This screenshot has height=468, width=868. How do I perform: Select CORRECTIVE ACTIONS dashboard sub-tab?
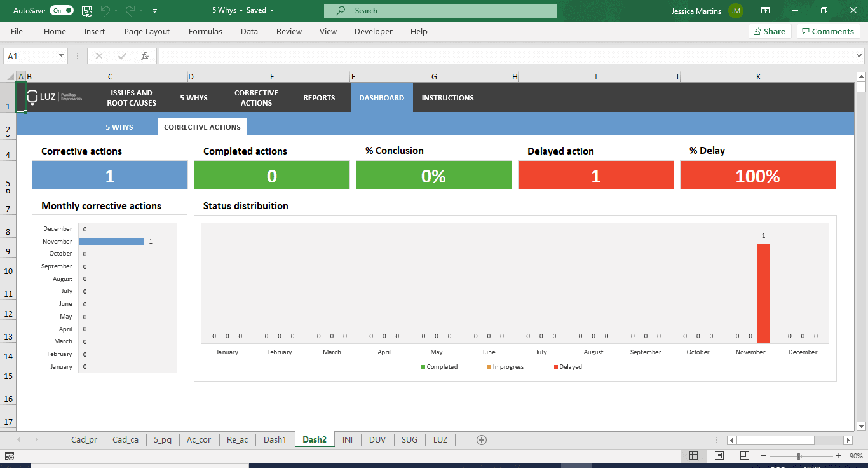(202, 127)
